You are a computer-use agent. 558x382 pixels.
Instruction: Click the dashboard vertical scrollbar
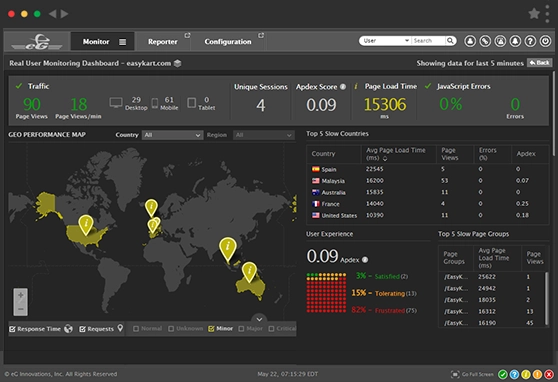554,114
